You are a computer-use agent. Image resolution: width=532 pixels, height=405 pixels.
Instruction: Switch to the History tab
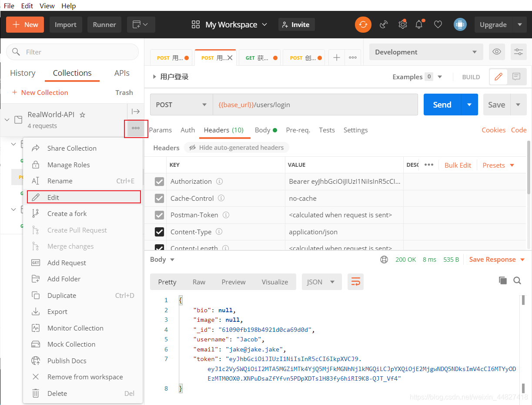pyautogui.click(x=23, y=73)
